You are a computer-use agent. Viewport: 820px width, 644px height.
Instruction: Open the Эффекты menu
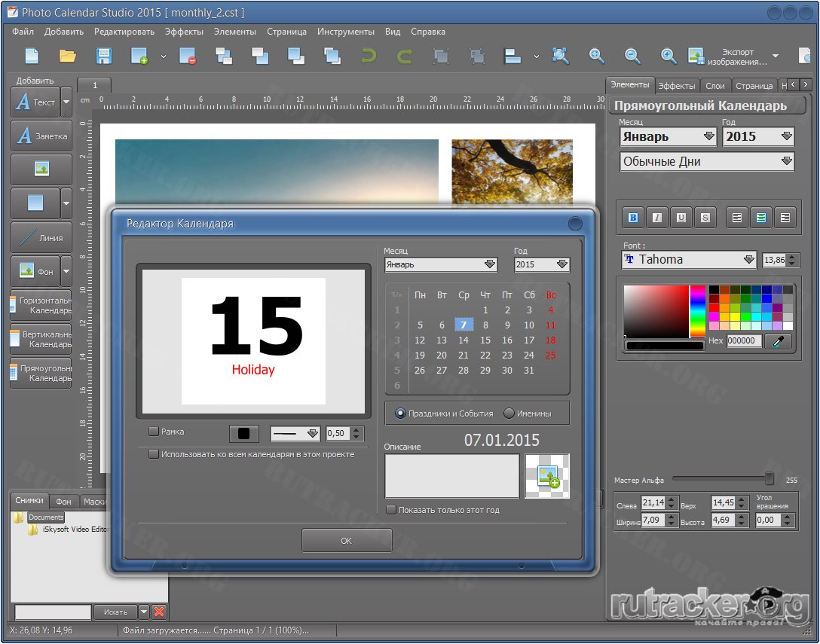[184, 32]
